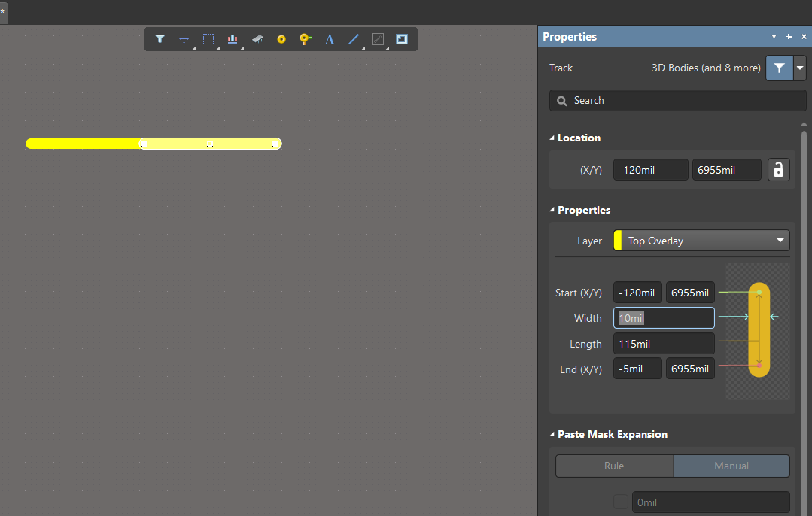Click the track's left start handle
Screen dimensions: 812x516
144,144
